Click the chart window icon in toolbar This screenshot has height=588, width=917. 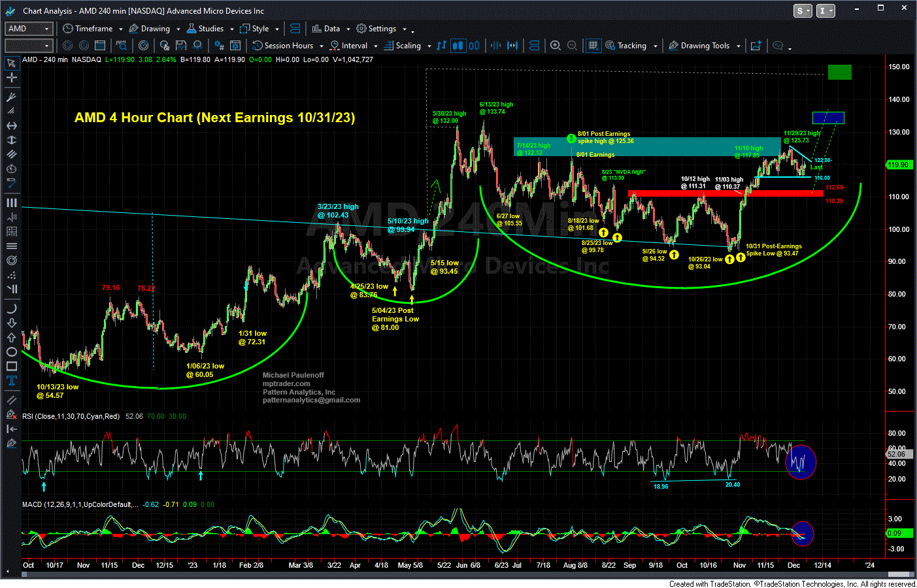click(100, 46)
